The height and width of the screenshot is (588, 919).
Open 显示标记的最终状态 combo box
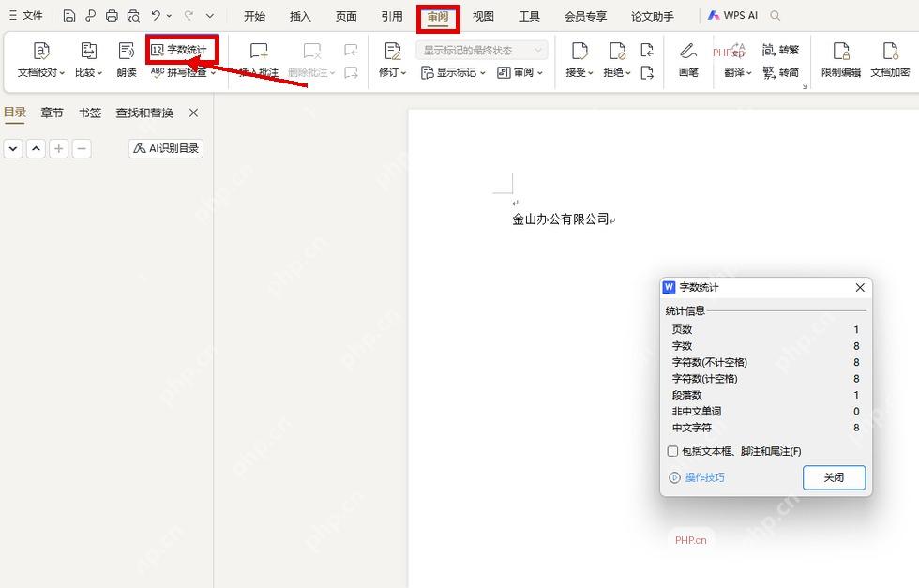point(482,50)
